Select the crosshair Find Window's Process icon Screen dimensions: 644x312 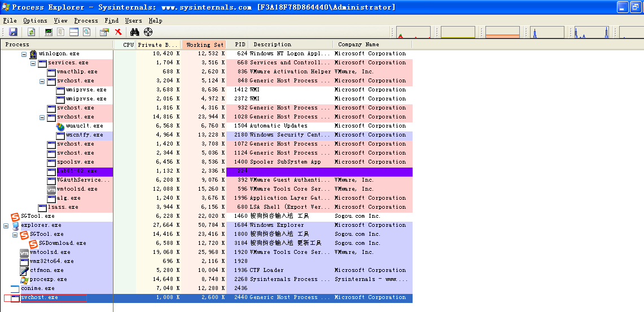point(148,32)
